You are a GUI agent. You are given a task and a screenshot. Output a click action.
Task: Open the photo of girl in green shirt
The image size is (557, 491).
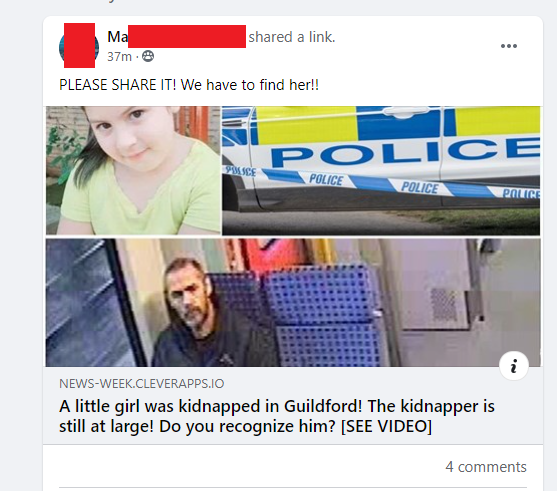pyautogui.click(x=133, y=171)
